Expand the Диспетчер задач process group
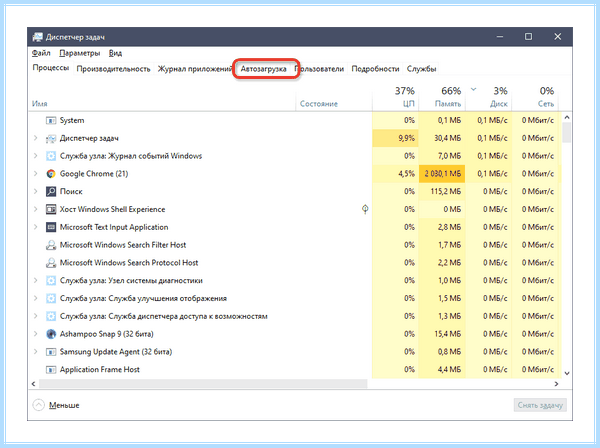Screen dimensions: 600x448 (x=36, y=138)
